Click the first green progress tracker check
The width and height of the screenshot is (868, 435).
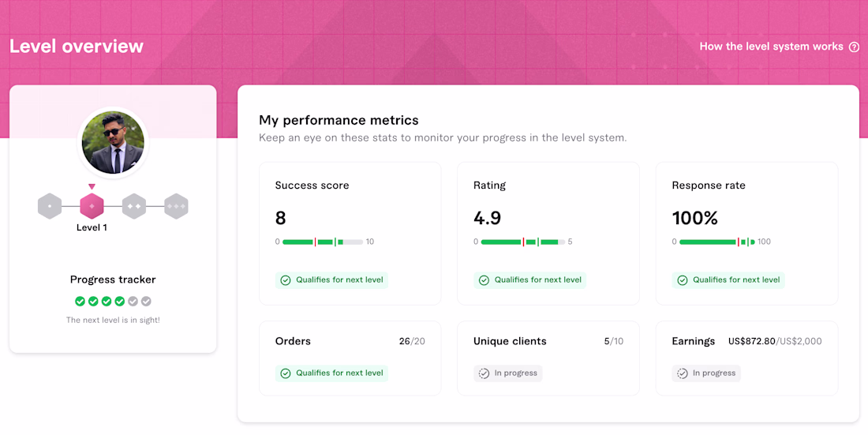80,302
